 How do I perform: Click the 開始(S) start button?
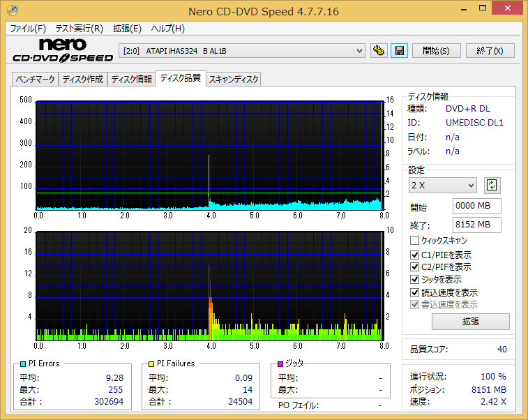tap(437, 51)
